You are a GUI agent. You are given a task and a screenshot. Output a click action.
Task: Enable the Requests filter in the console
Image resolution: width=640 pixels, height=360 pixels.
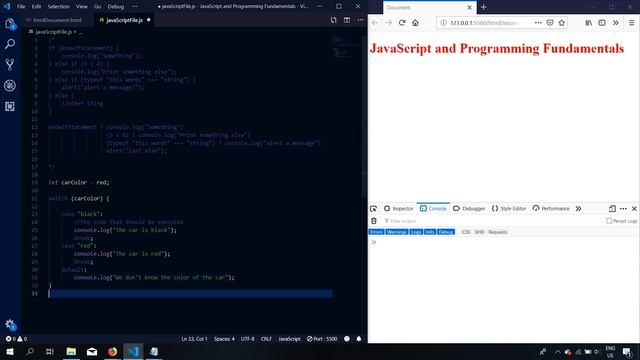click(x=498, y=232)
